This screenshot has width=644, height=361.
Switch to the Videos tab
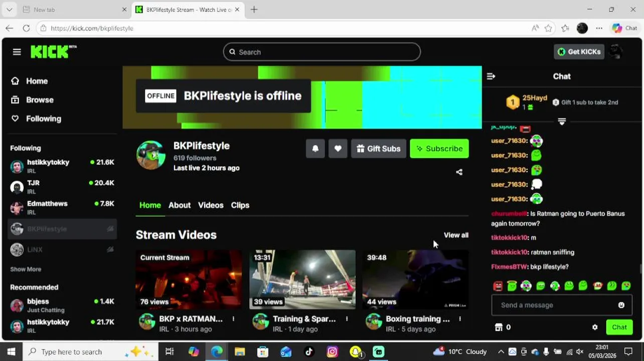tap(211, 205)
